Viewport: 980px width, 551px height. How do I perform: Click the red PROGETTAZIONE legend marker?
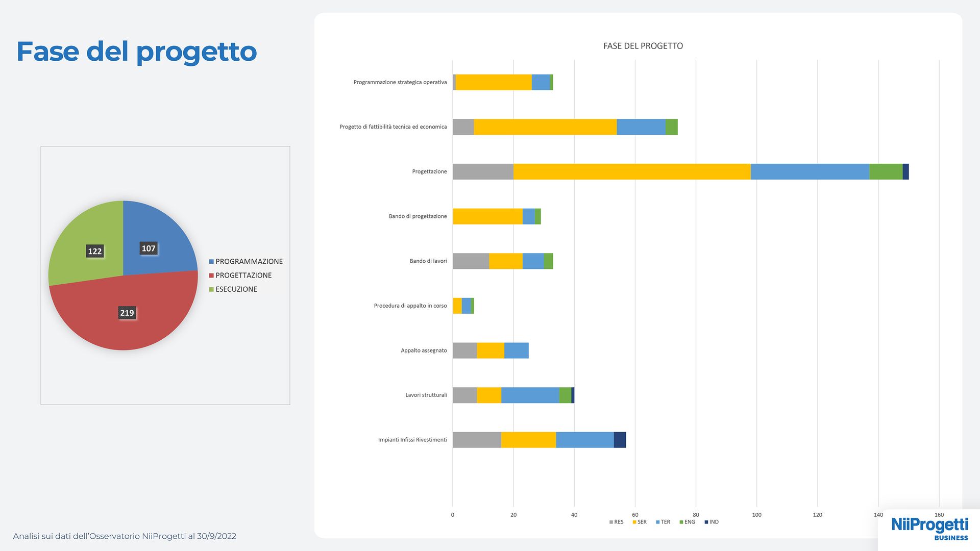pos(211,275)
